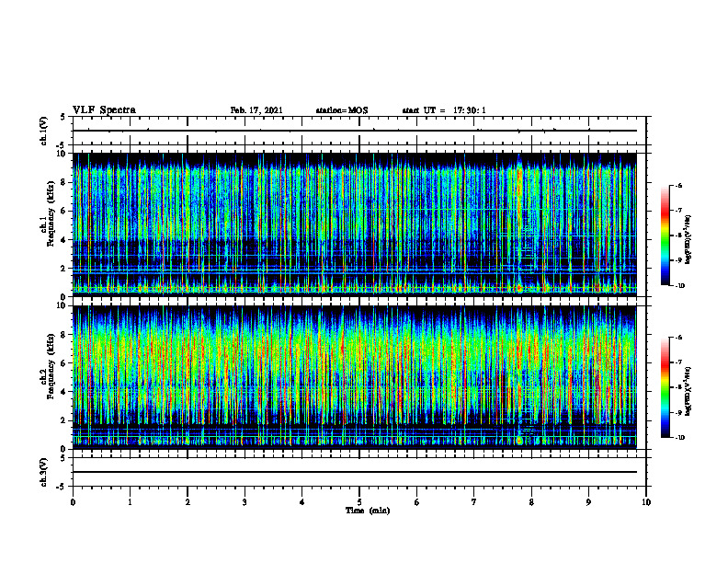
Task: Click the ch.2 frequency tick "2"
Action: [x=64, y=420]
